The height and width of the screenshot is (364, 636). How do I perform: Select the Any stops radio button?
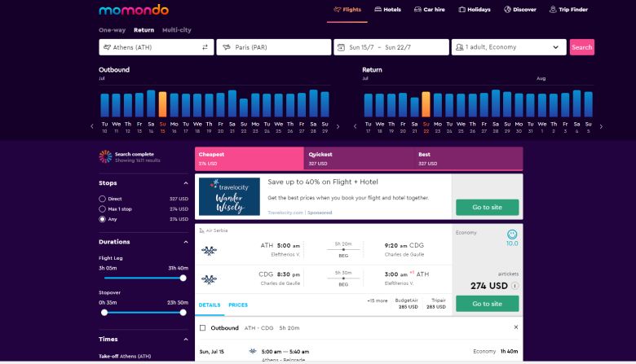pyautogui.click(x=102, y=219)
